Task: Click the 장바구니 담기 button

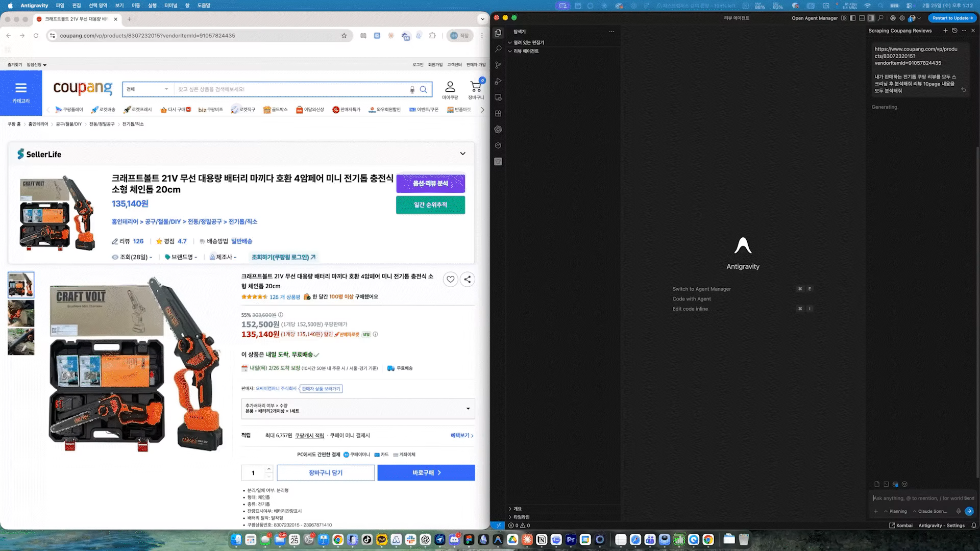Action: pos(326,473)
